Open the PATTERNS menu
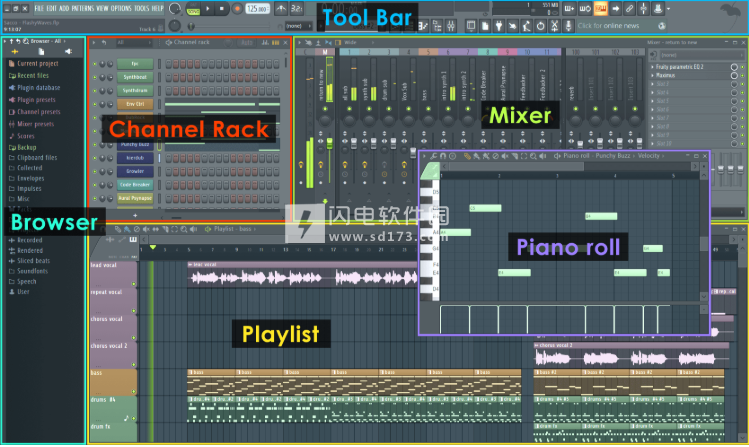 (x=82, y=8)
